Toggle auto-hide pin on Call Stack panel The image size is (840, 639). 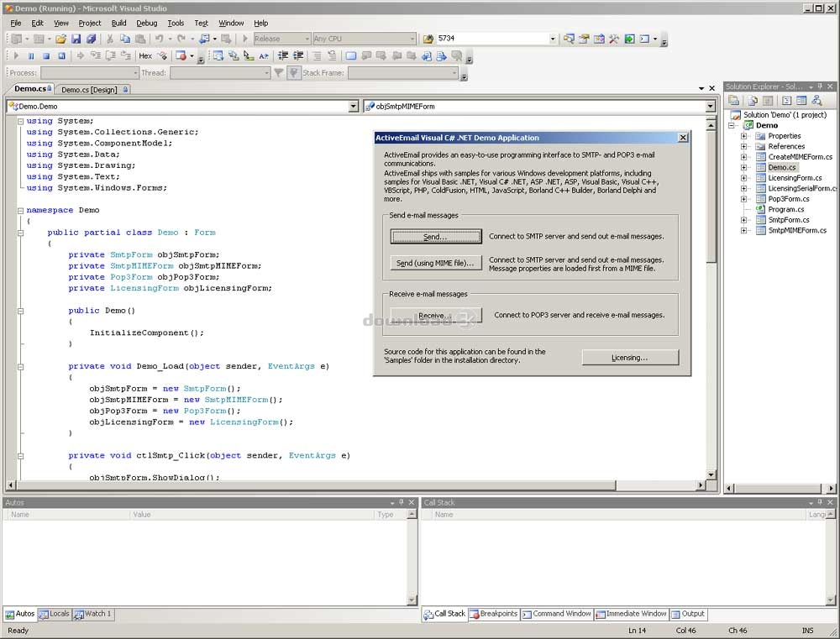820,502
